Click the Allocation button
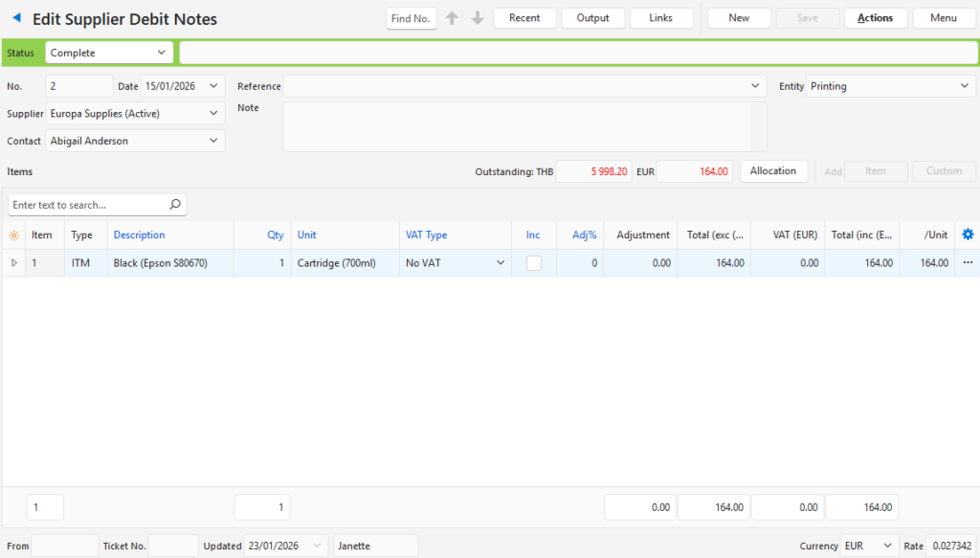 [x=772, y=171]
